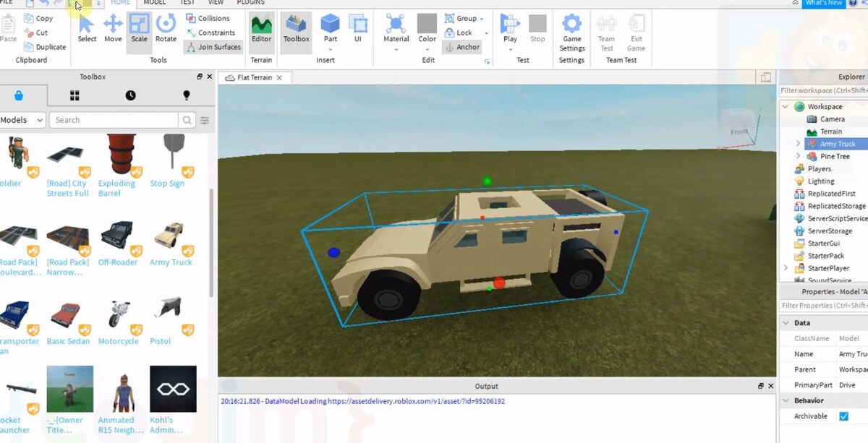
Task: Duplicate the selected model
Action: point(45,47)
